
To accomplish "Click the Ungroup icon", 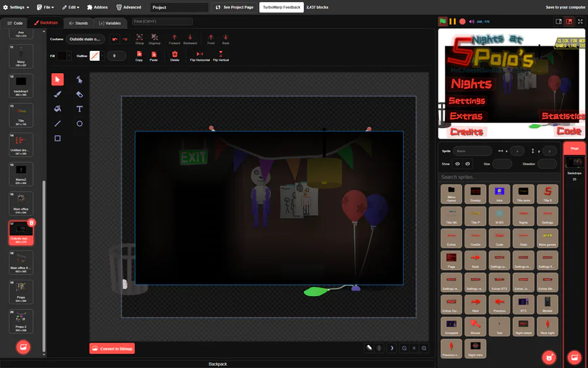I will click(x=154, y=39).
